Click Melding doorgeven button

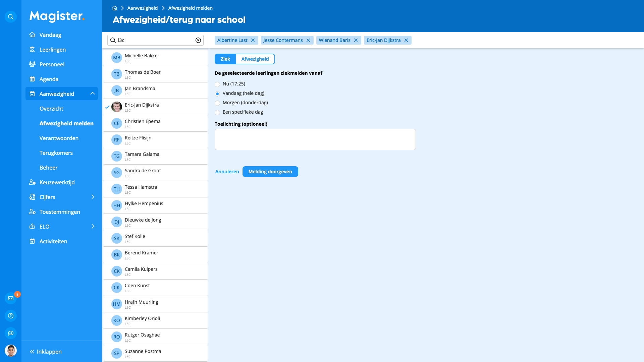point(270,172)
